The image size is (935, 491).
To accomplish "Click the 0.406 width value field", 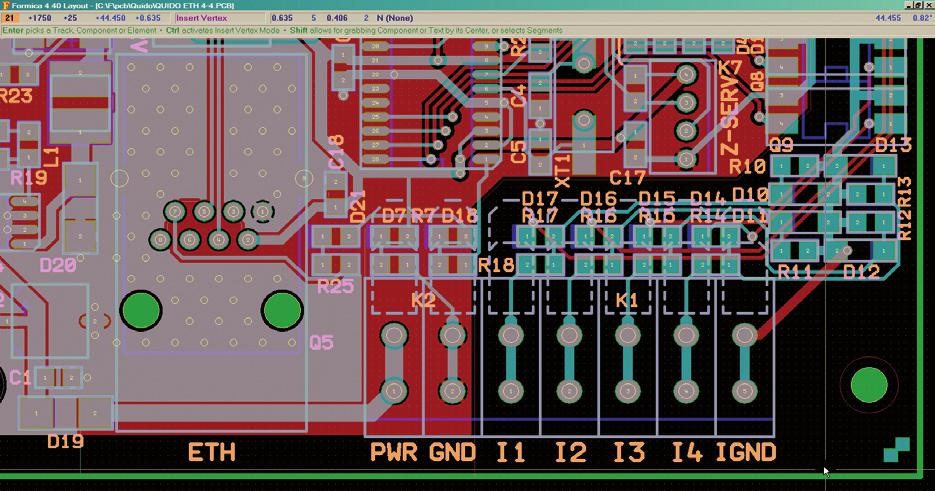I will point(337,18).
